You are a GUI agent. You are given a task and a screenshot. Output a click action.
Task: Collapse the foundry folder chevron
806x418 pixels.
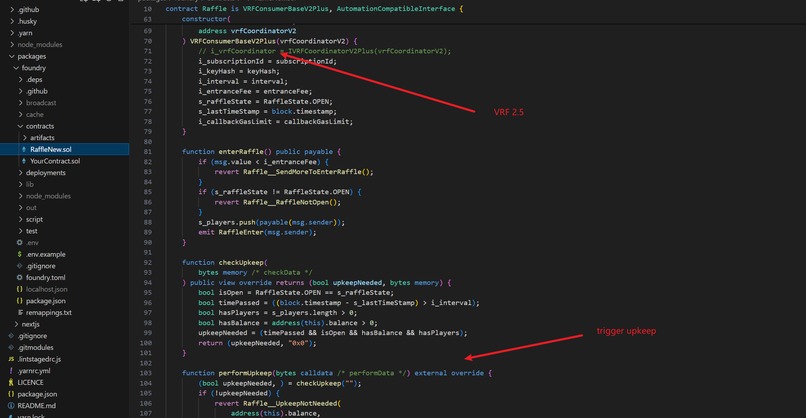[x=16, y=68]
